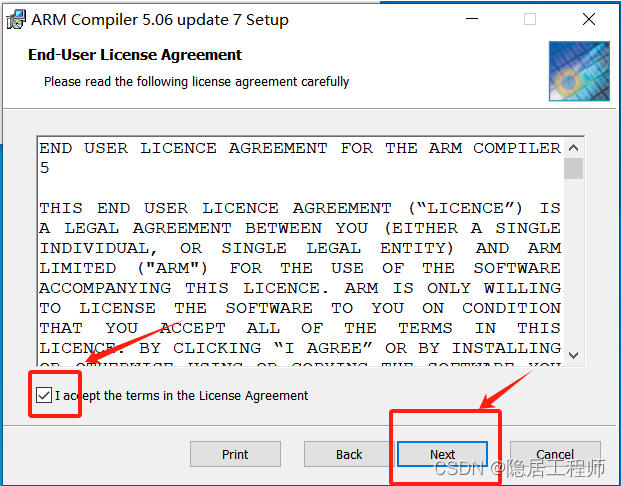Click the ARM setup banner image
Screen dimensions: 621x486
click(x=579, y=71)
